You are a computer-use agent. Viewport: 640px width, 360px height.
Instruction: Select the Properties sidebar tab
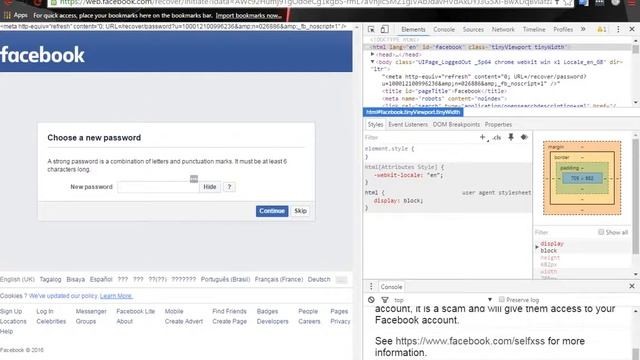tap(498, 124)
